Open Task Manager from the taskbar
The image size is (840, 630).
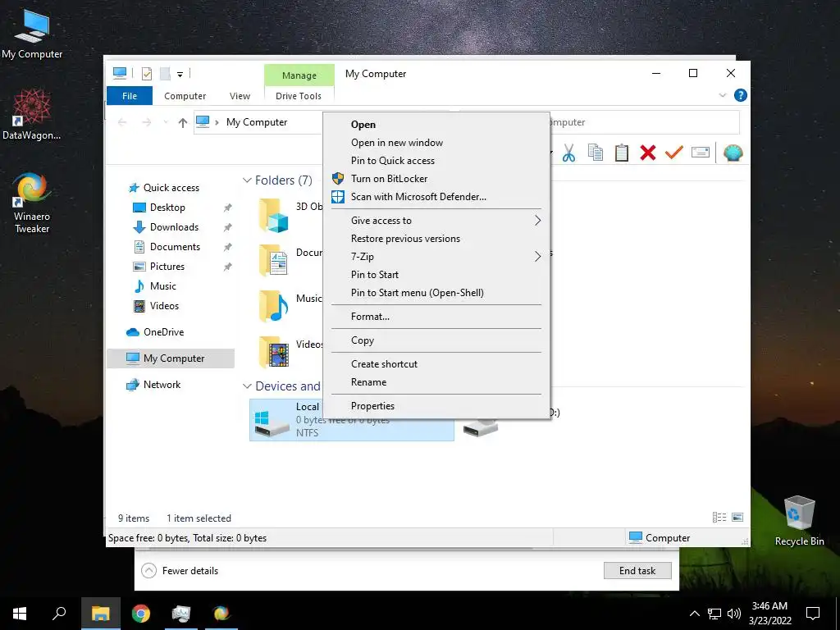[181, 614]
